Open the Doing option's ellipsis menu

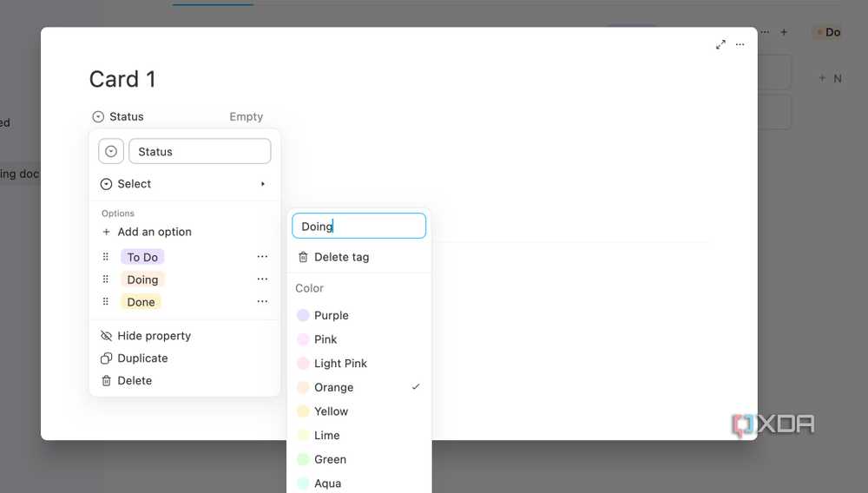tap(262, 279)
